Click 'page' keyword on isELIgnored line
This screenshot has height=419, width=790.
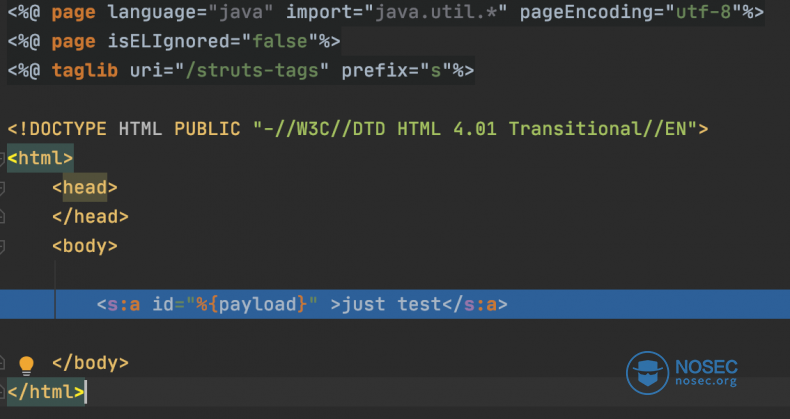pos(74,41)
